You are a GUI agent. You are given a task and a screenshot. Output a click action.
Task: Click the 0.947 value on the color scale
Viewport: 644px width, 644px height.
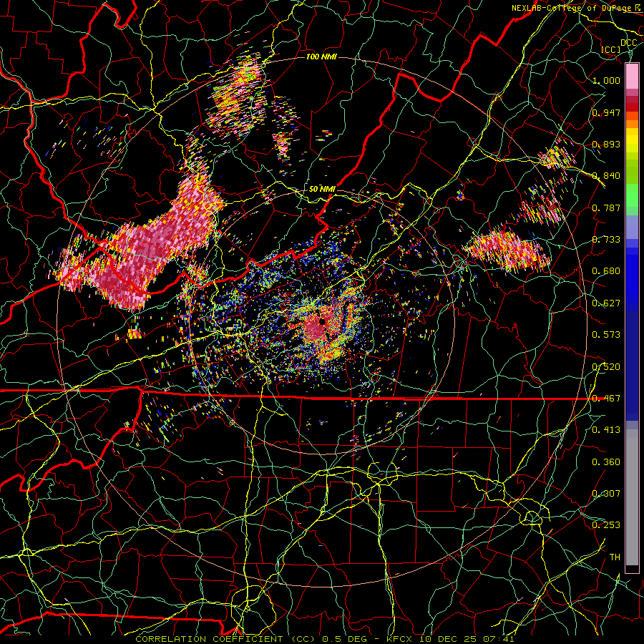pos(606,112)
